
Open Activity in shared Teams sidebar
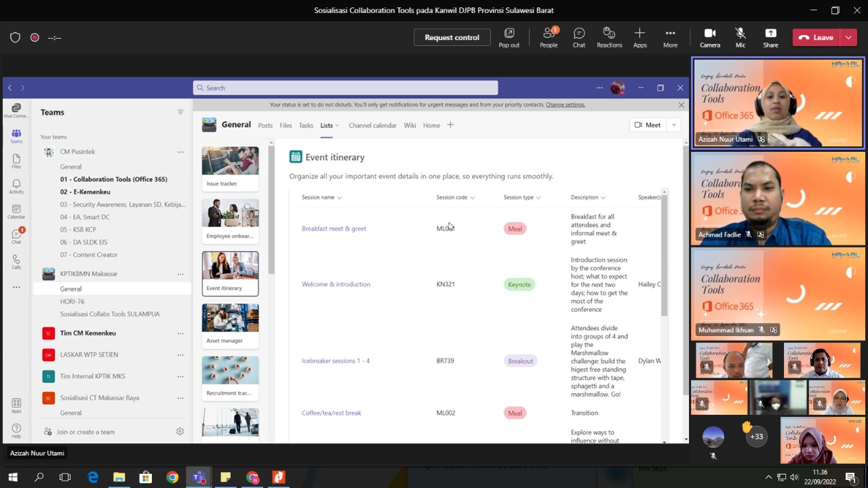point(16,186)
